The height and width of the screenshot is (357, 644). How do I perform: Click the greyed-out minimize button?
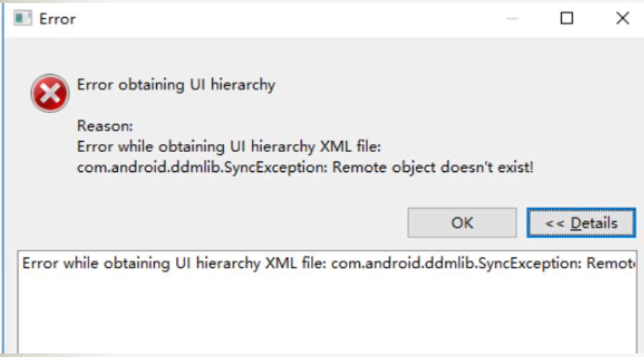[x=512, y=19]
